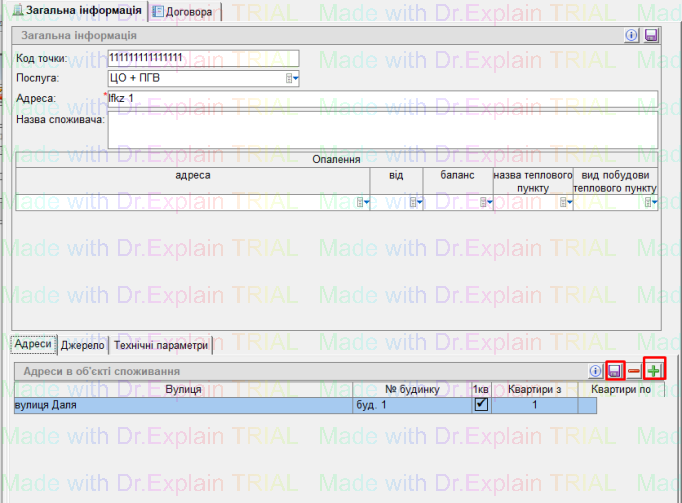The image size is (682, 503).
Task: Open the від column dropdown
Action: tap(420, 202)
